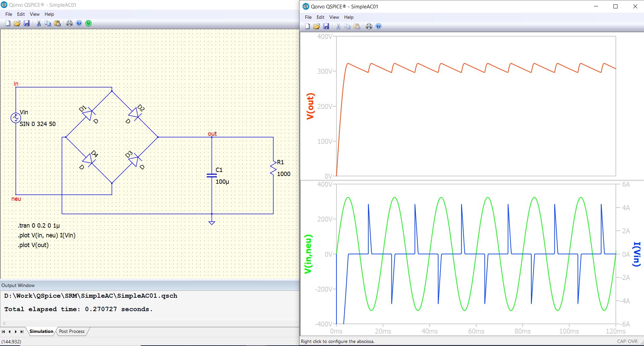Select the ground symbol below C1
The height and width of the screenshot is (346, 644).
click(212, 222)
